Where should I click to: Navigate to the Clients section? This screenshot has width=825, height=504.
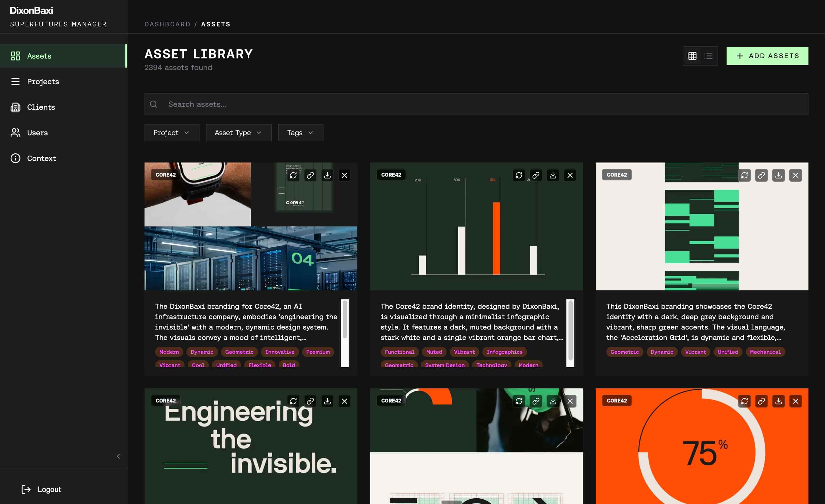63,107
